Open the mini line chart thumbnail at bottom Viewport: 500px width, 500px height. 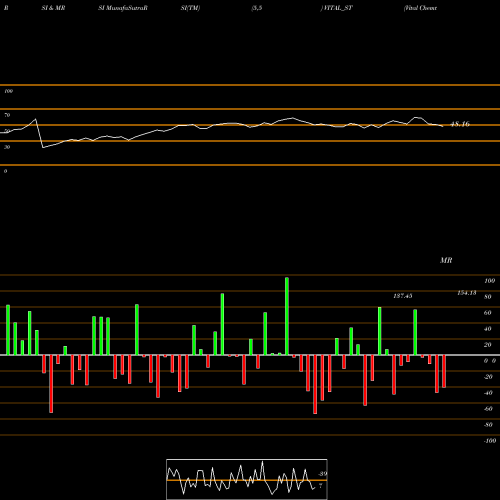point(247,479)
